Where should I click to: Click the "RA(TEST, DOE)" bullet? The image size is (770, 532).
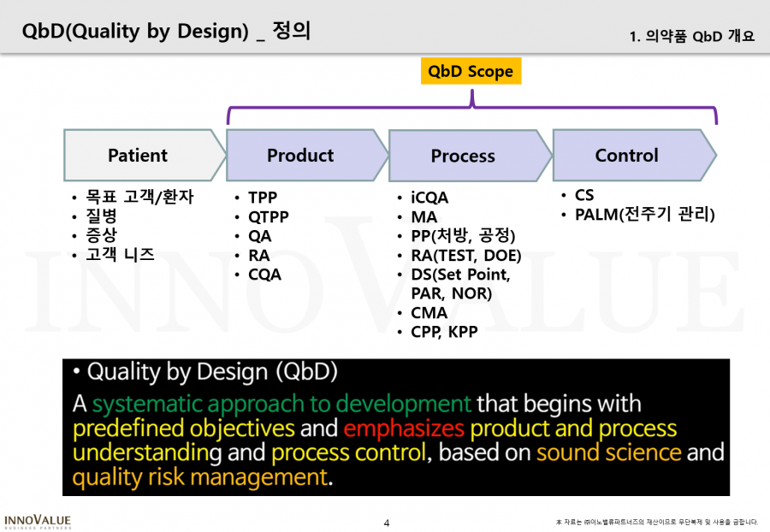(x=466, y=255)
